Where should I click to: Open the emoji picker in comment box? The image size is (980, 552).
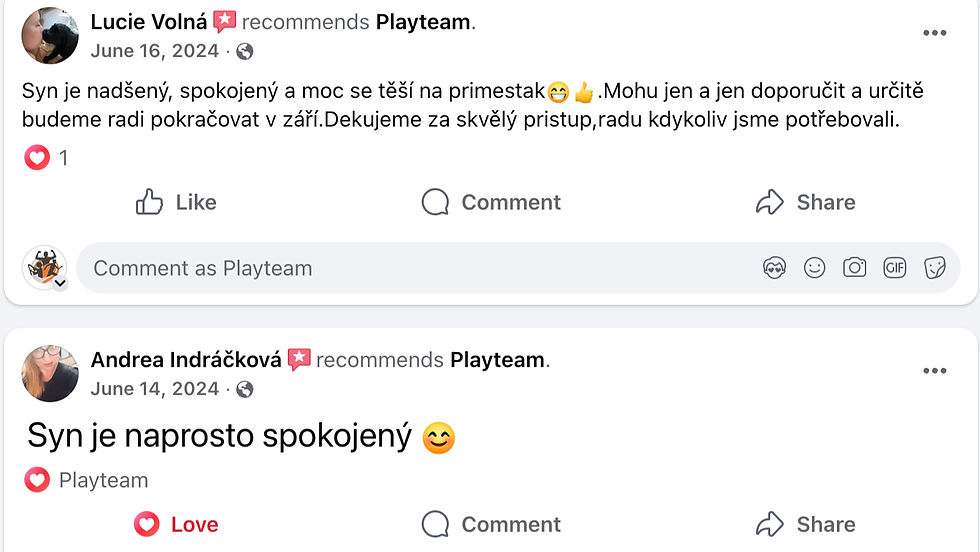click(x=815, y=268)
